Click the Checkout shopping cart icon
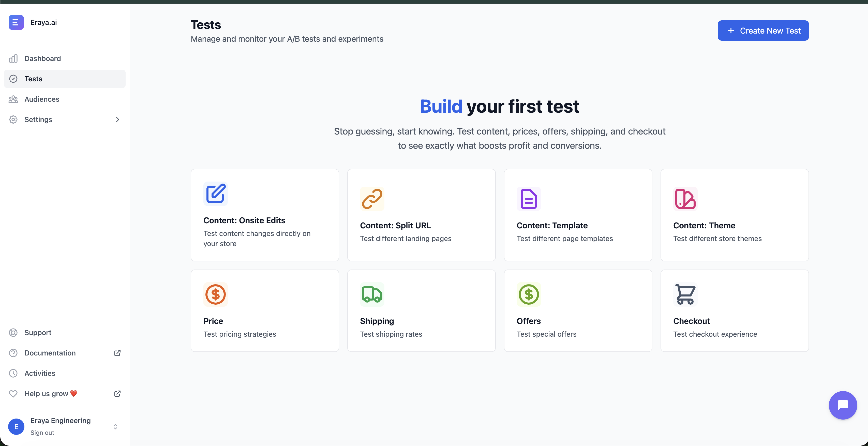868x446 pixels. 685,294
